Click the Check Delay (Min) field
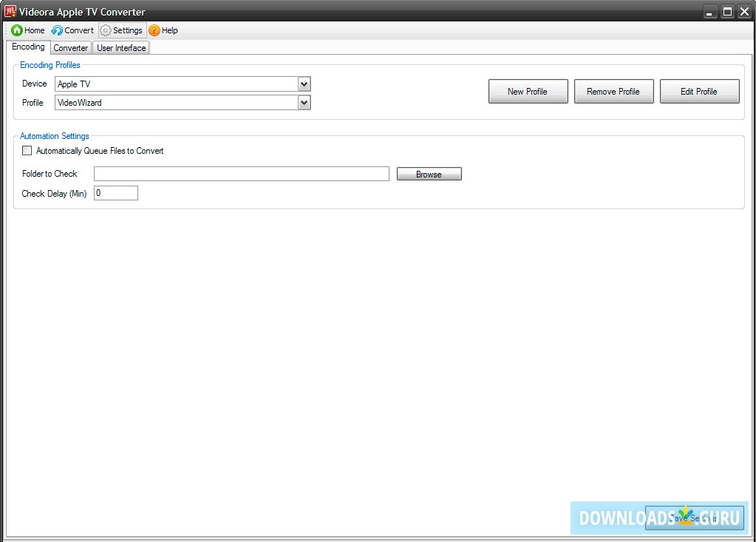Image resolution: width=756 pixels, height=542 pixels. 116,193
